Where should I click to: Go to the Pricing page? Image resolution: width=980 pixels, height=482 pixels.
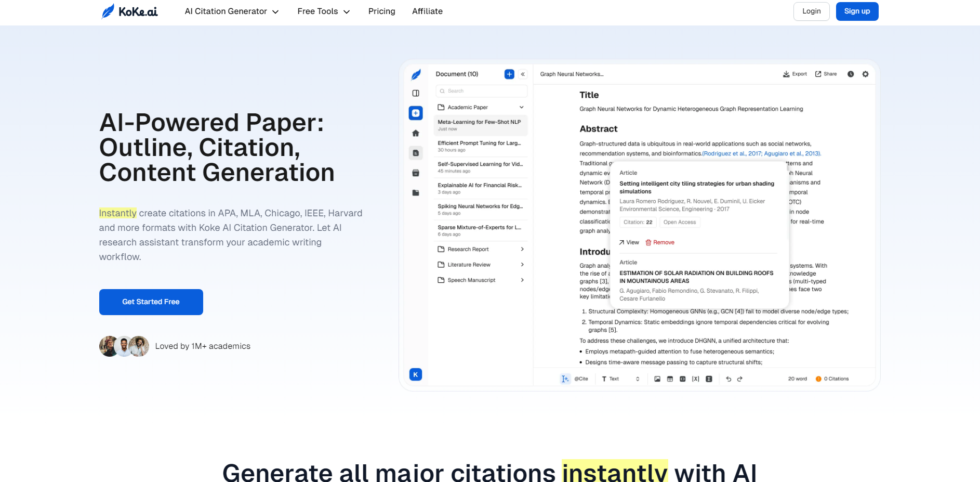point(381,11)
